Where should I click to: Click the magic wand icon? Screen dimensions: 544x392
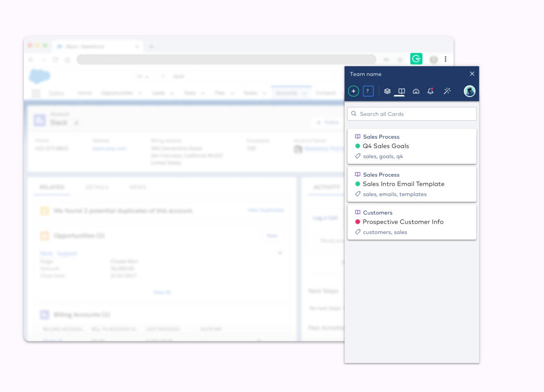[x=447, y=91]
